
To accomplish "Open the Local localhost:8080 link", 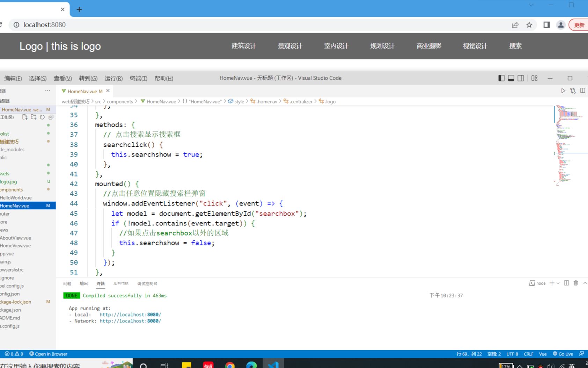I will [130, 315].
